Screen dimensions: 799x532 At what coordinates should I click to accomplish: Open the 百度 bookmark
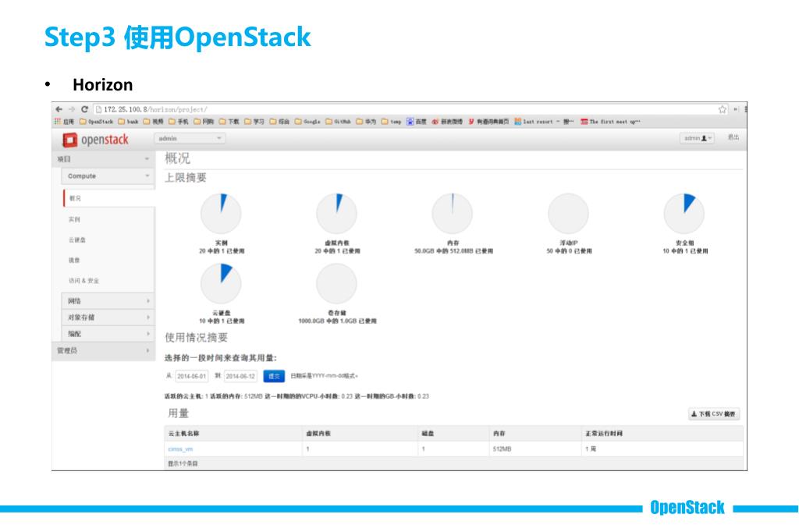click(417, 121)
